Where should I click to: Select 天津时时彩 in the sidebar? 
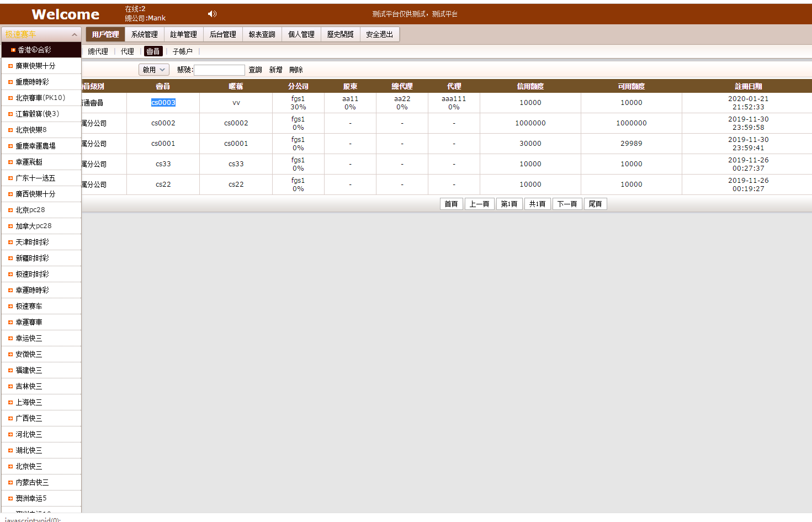click(x=32, y=242)
